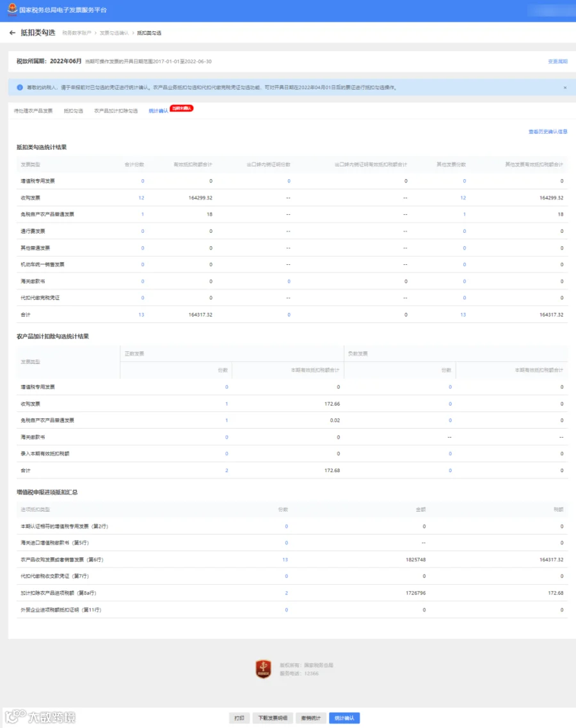Open the 农产品加计扣除勾选 tab
This screenshot has width=576, height=728.
tap(116, 111)
